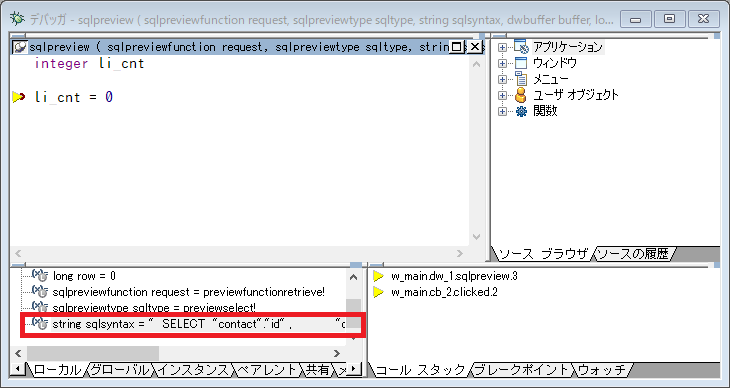The height and width of the screenshot is (388, 730).
Task: Open the ブレークポイント tab
Action: click(x=522, y=370)
